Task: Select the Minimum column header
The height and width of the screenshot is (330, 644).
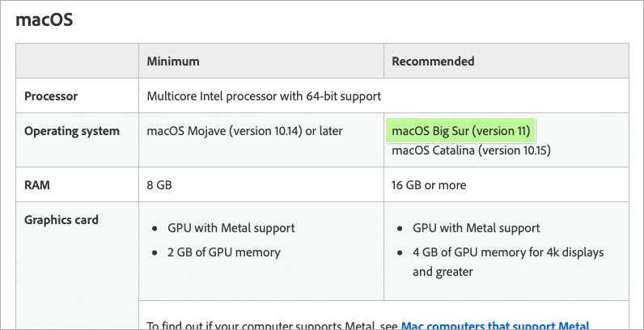Action: pyautogui.click(x=173, y=61)
